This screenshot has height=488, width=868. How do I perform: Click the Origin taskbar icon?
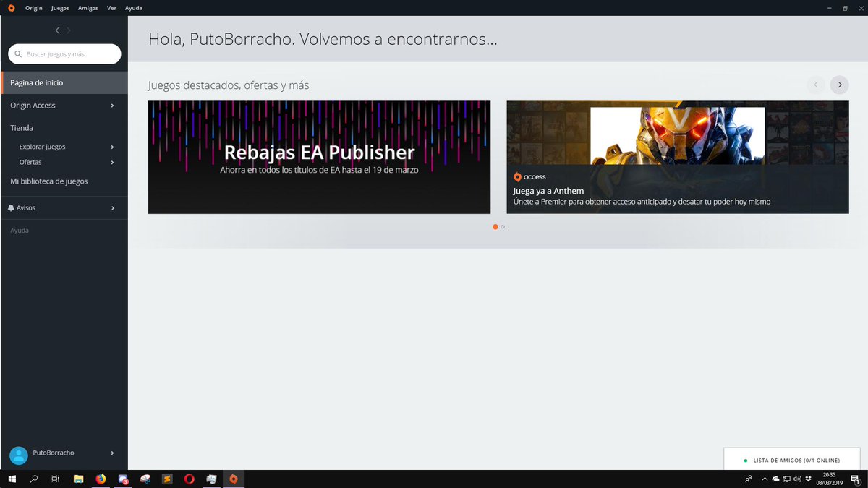coord(233,479)
